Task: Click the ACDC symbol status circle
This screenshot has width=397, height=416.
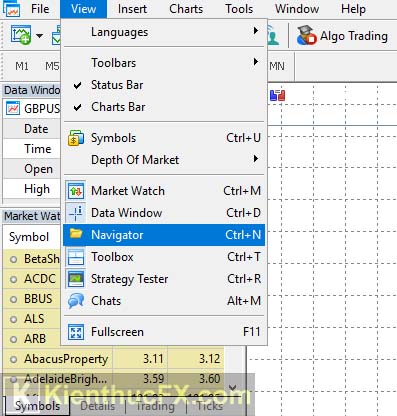Action: pos(13,279)
